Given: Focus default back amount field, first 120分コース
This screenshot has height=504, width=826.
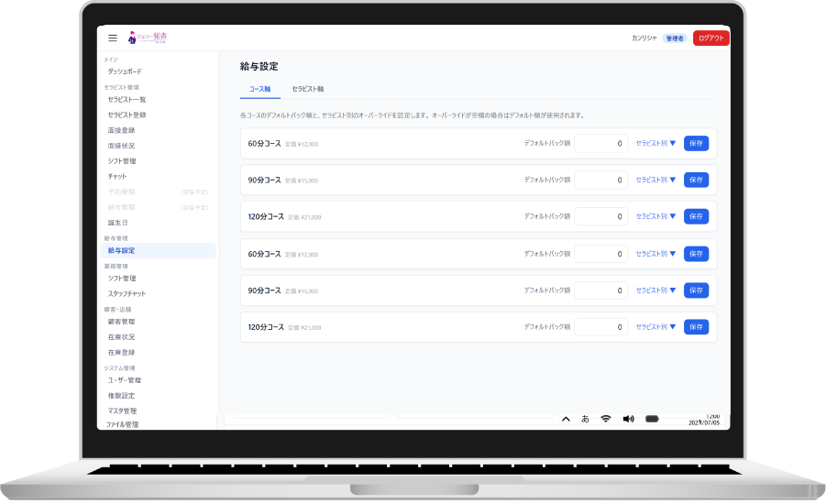Looking at the screenshot, I should point(601,216).
